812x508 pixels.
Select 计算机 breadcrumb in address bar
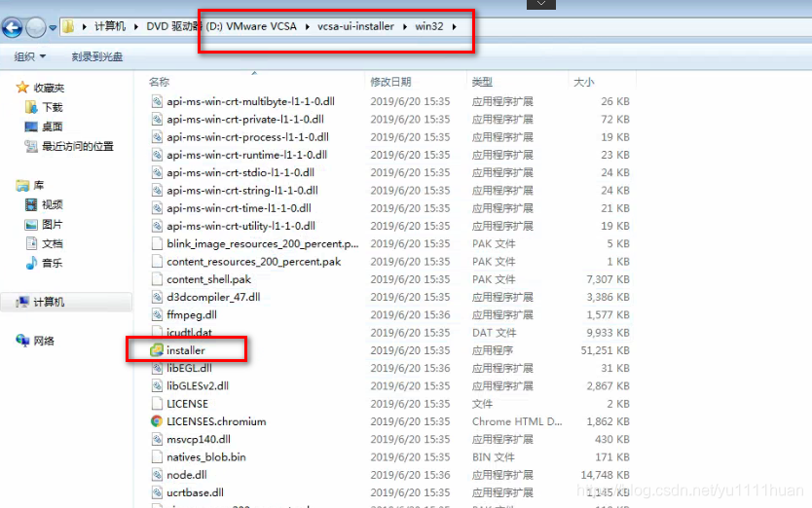coord(110,26)
